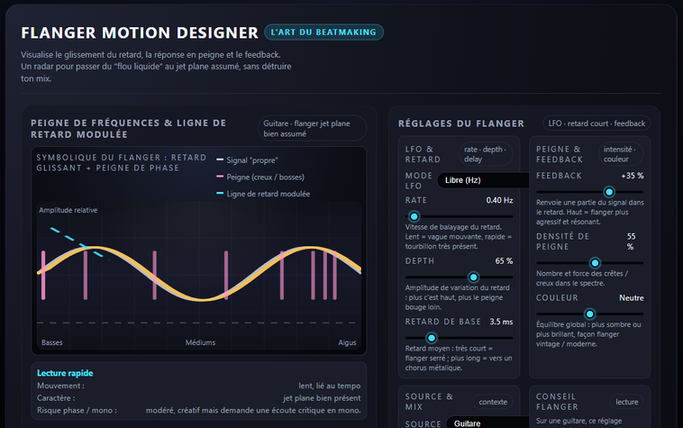The width and height of the screenshot is (683, 428).
Task: Click the 'LFO · retard court · feedback' pill
Action: point(596,123)
